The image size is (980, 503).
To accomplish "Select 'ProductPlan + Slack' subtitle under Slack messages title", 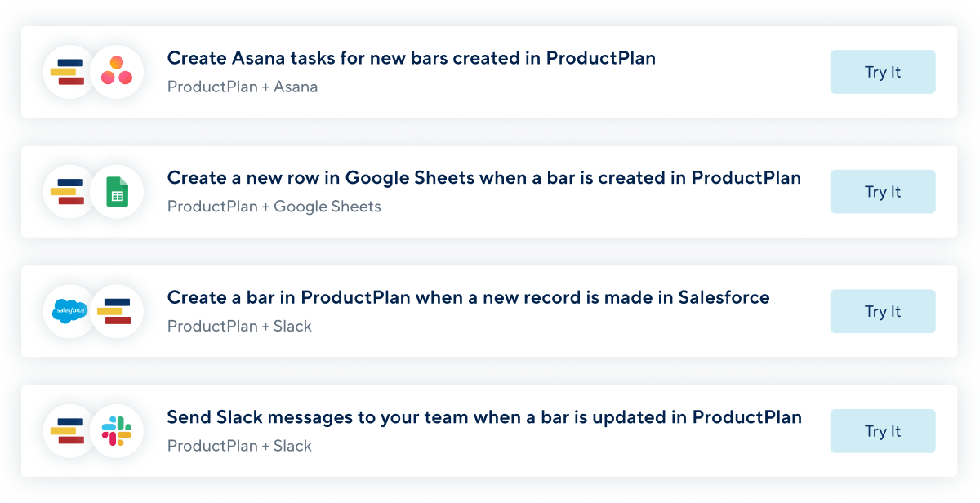I will pos(240,446).
